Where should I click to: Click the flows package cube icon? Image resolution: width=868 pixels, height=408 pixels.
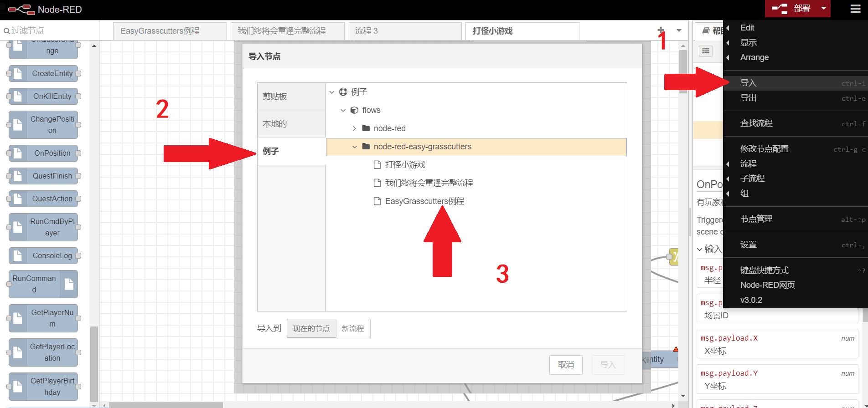pyautogui.click(x=354, y=110)
